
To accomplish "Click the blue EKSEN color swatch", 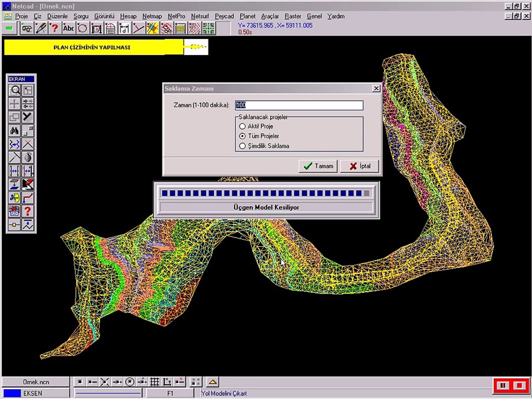I will click(x=12, y=393).
